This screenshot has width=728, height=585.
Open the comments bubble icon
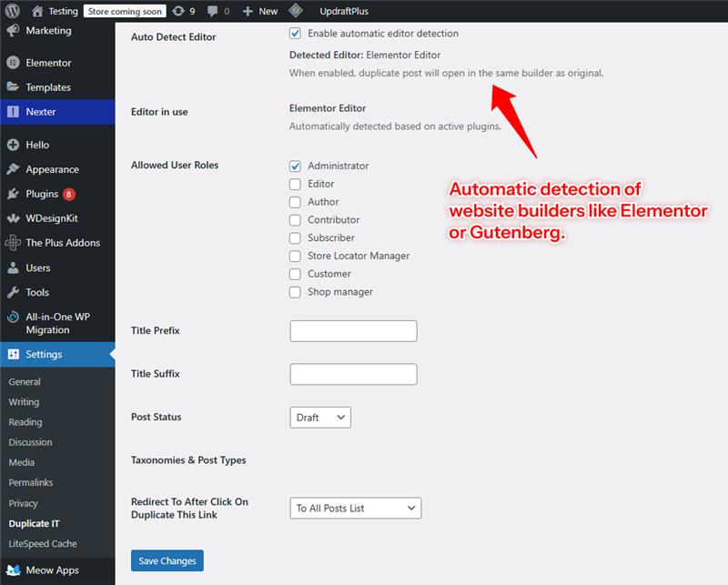(x=212, y=11)
